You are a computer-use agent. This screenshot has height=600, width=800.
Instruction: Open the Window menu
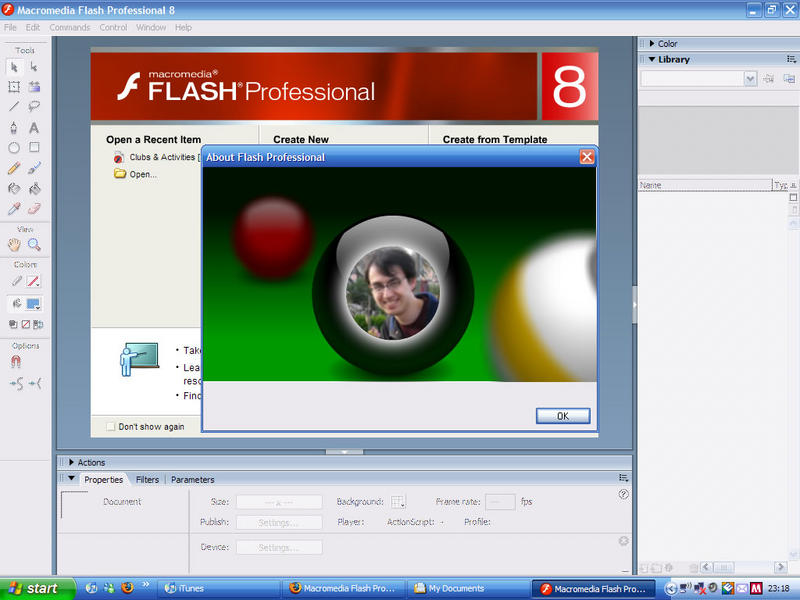pyautogui.click(x=151, y=28)
